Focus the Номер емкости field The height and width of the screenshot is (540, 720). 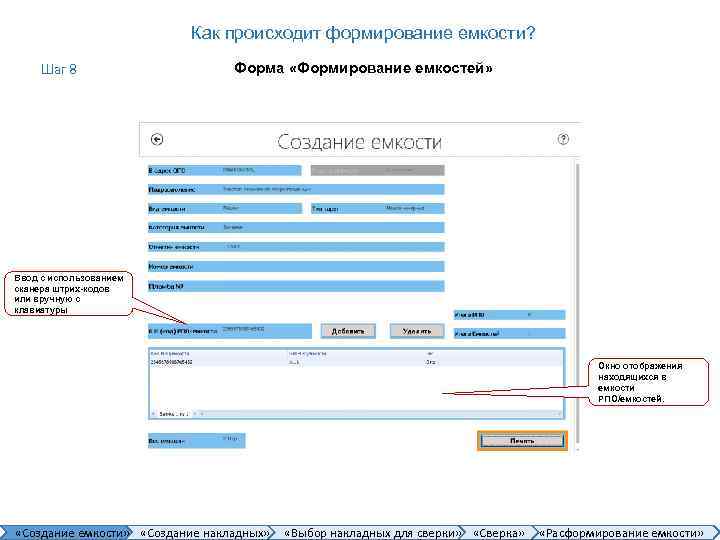tap(296, 266)
